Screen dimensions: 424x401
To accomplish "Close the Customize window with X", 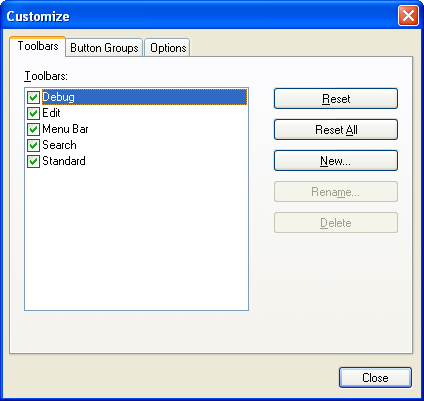I will [x=408, y=16].
